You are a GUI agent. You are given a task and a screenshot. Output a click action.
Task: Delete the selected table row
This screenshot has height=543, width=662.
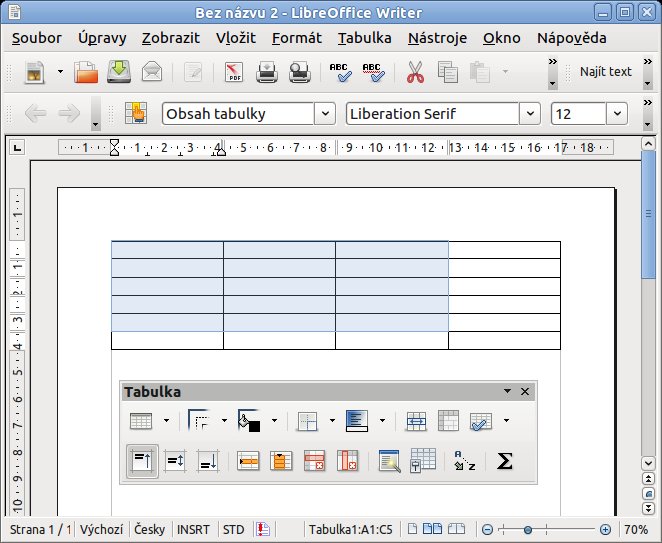(314, 461)
